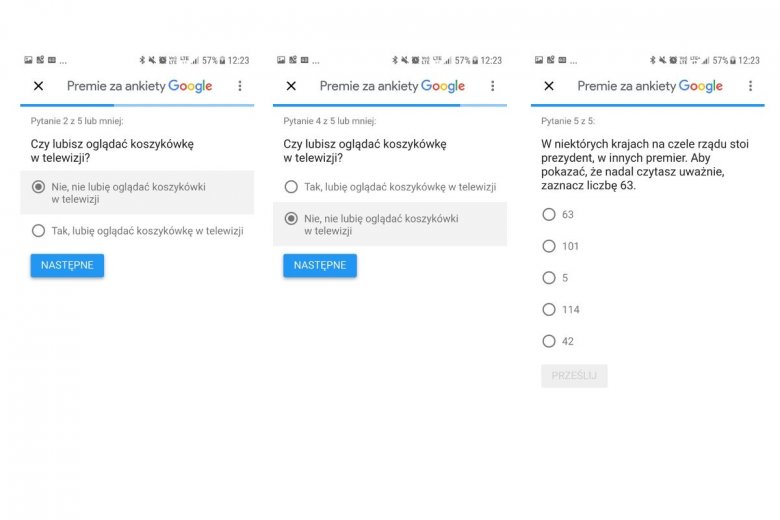Select 'Tak, lubię' option in question 2
The width and height of the screenshot is (780, 520).
[39, 231]
